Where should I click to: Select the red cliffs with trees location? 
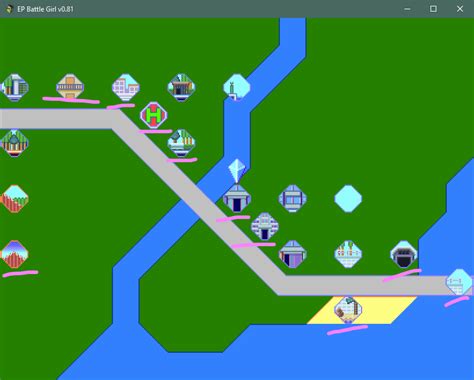(14, 199)
